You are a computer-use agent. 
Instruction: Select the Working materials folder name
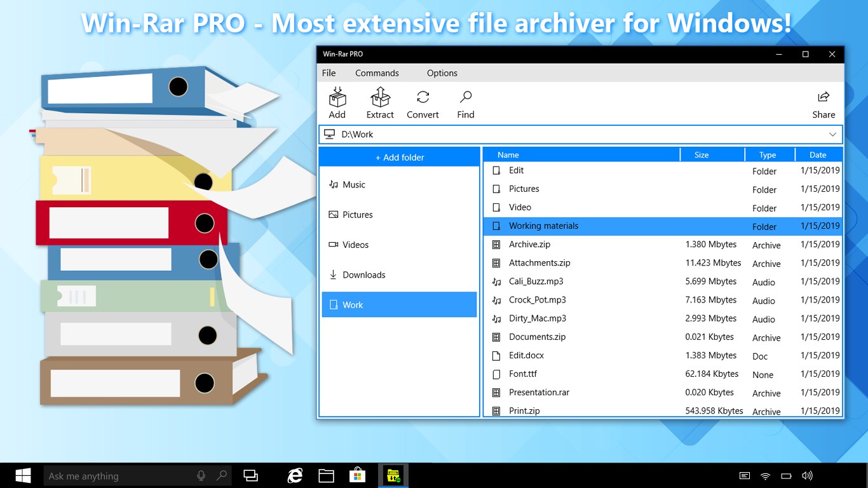(x=544, y=226)
